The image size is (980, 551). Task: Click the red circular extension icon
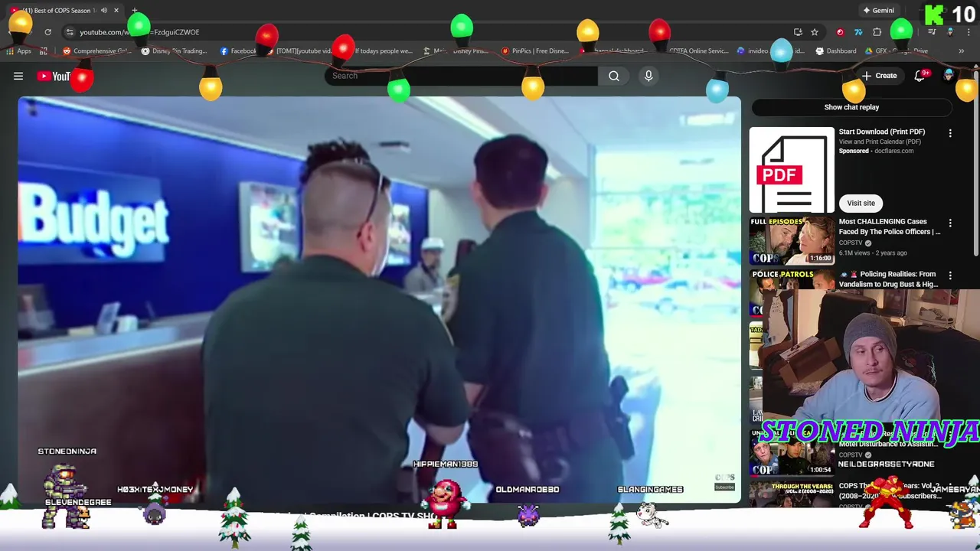(840, 32)
